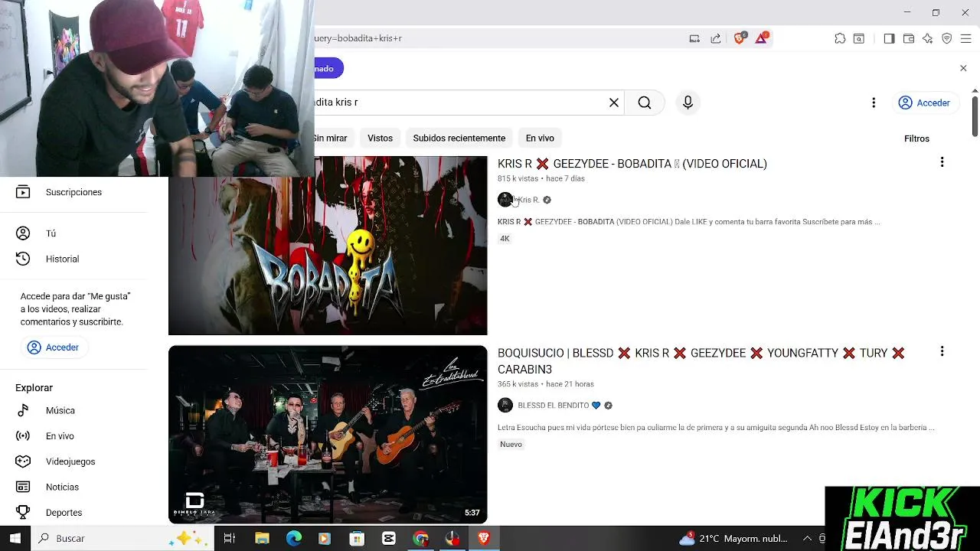Open the BOQUISUCIO video thumbnail
Screen dimensions: 980x551
(x=328, y=435)
